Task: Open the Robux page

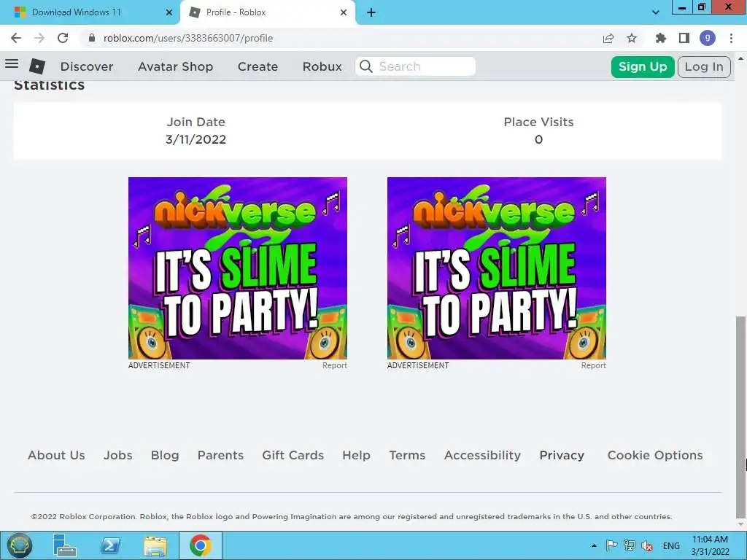Action: coord(322,66)
